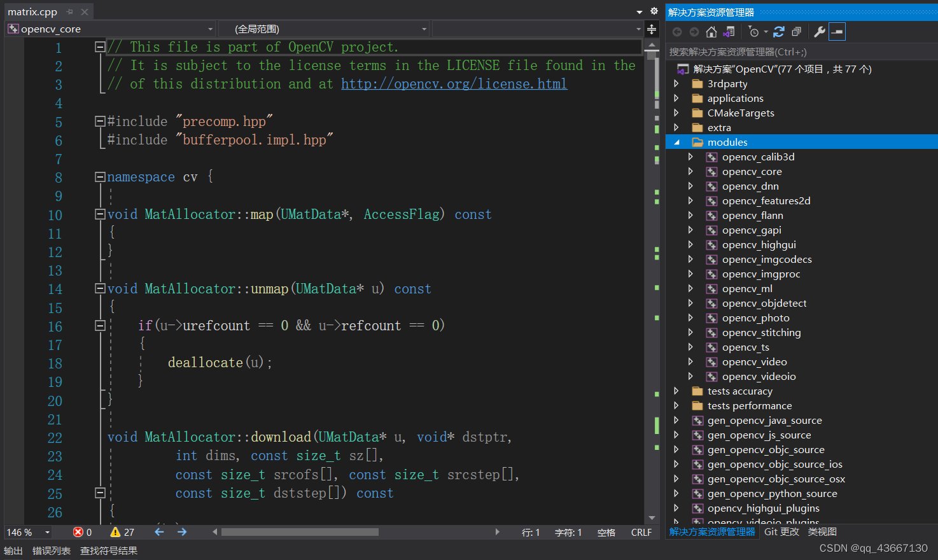Click the 行: 1 line number indicator
The height and width of the screenshot is (560, 938).
point(531,533)
